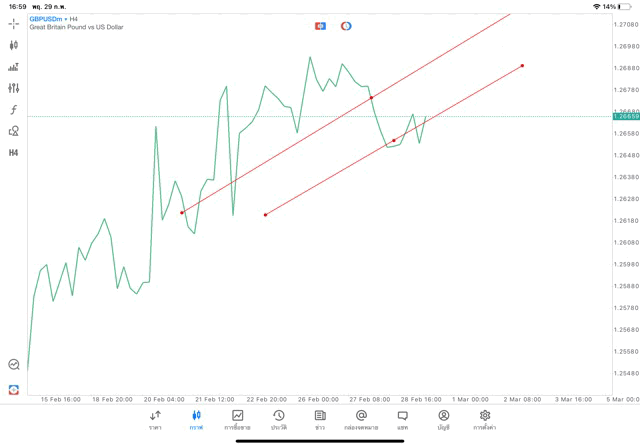Activate the crosshair cursor tool
640x447 pixels.
click(x=13, y=24)
